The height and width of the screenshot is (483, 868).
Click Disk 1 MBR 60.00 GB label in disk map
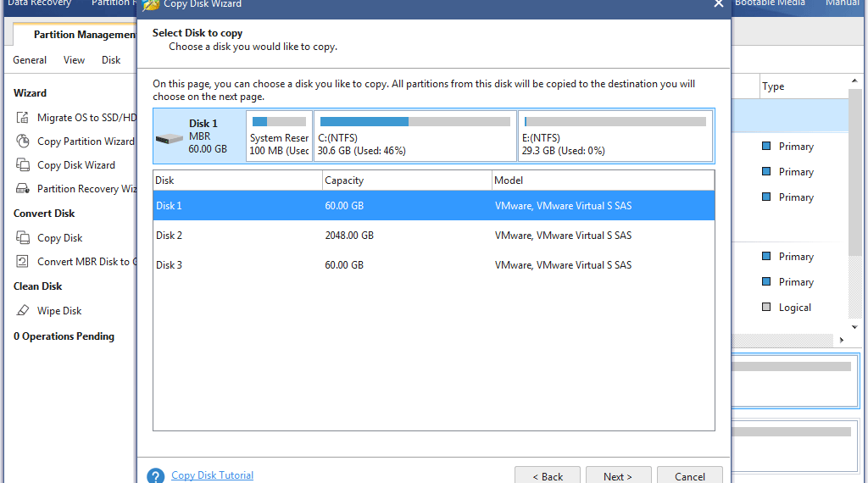[x=207, y=136]
